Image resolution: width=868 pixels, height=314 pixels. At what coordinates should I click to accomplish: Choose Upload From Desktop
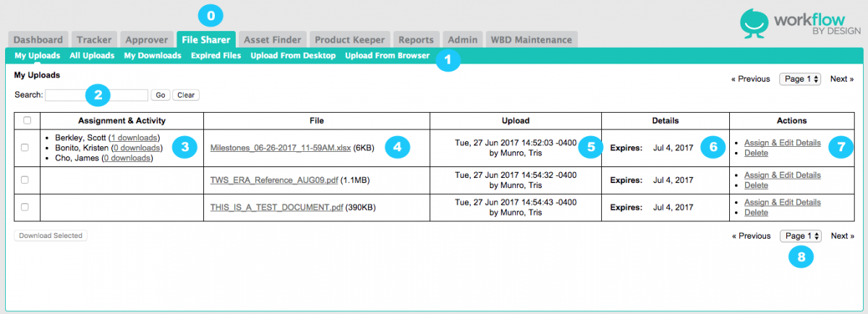pos(293,56)
